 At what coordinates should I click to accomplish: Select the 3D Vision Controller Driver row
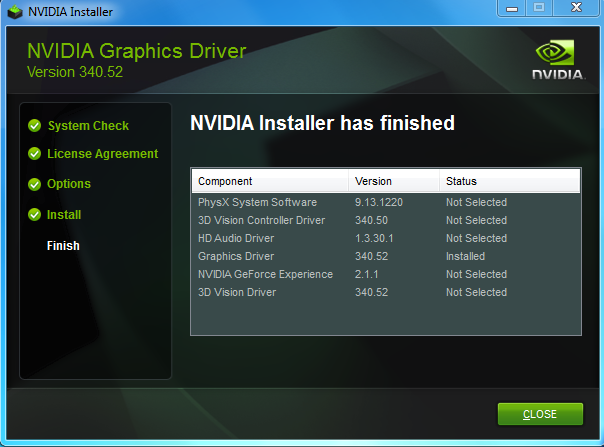[x=386, y=220]
